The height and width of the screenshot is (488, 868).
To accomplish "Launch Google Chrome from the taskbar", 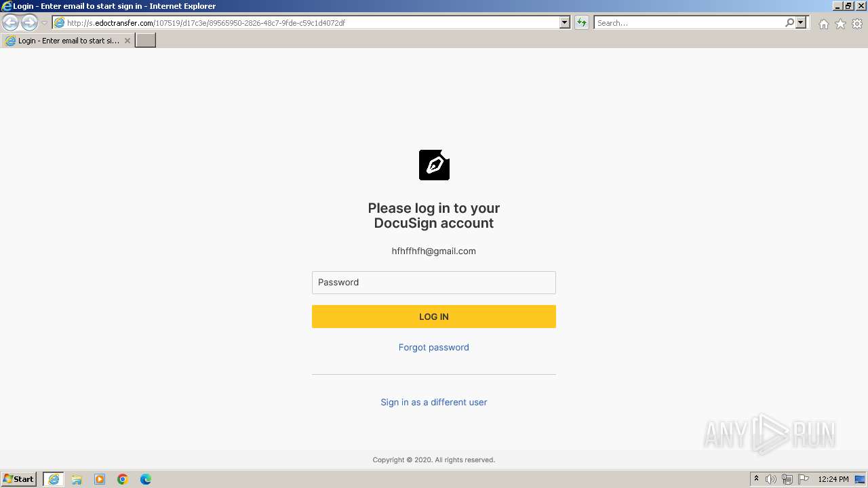I will [x=123, y=479].
